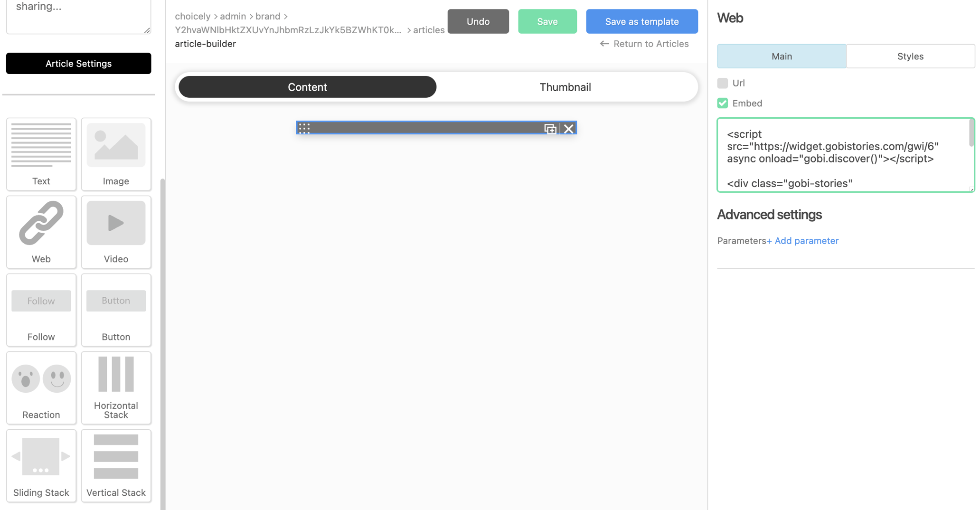Add a Sliding Stack component

pos(41,465)
